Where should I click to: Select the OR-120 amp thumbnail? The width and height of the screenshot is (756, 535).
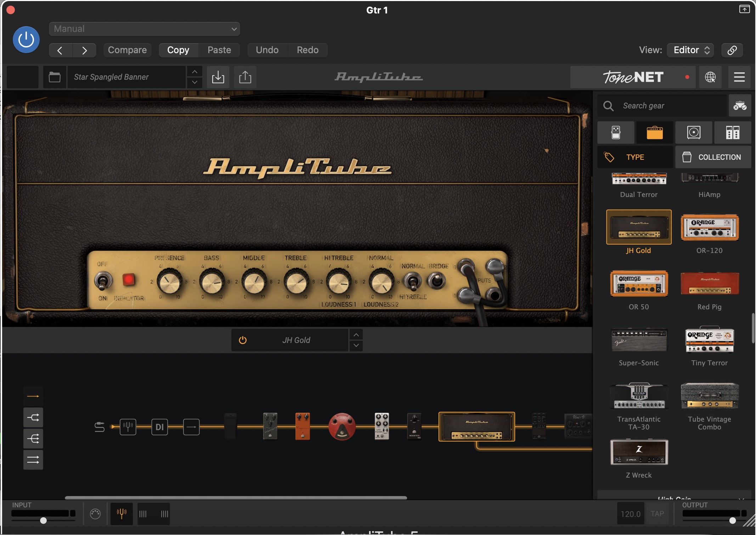[710, 227]
